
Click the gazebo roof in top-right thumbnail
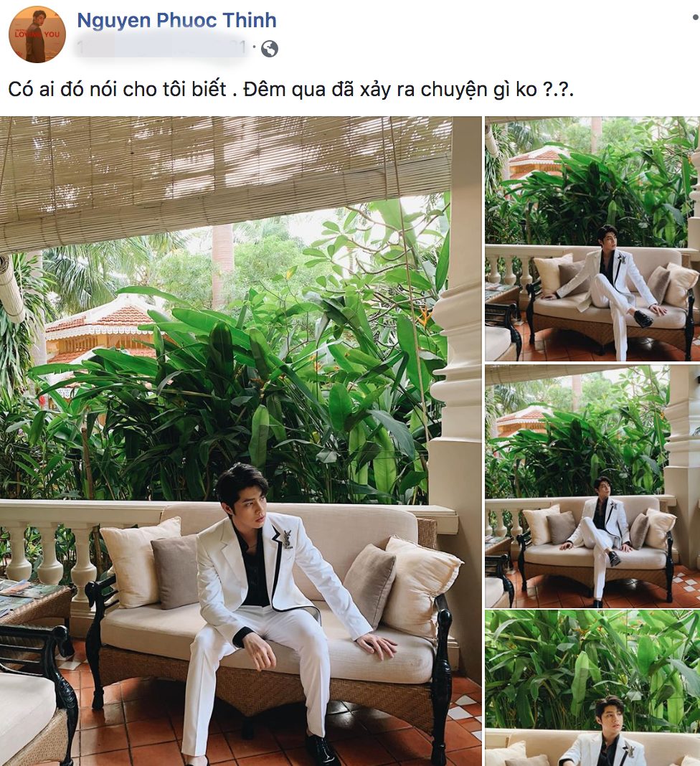click(535, 160)
